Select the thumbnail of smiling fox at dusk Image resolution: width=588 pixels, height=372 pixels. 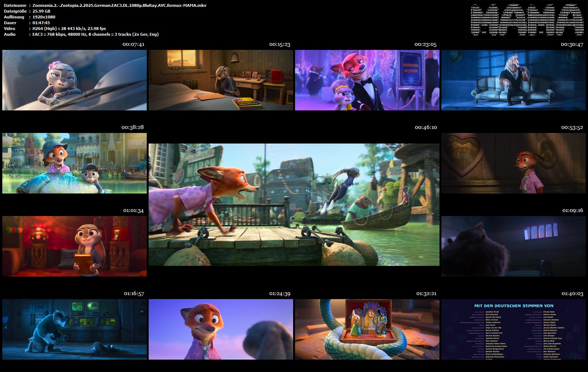[221, 329]
